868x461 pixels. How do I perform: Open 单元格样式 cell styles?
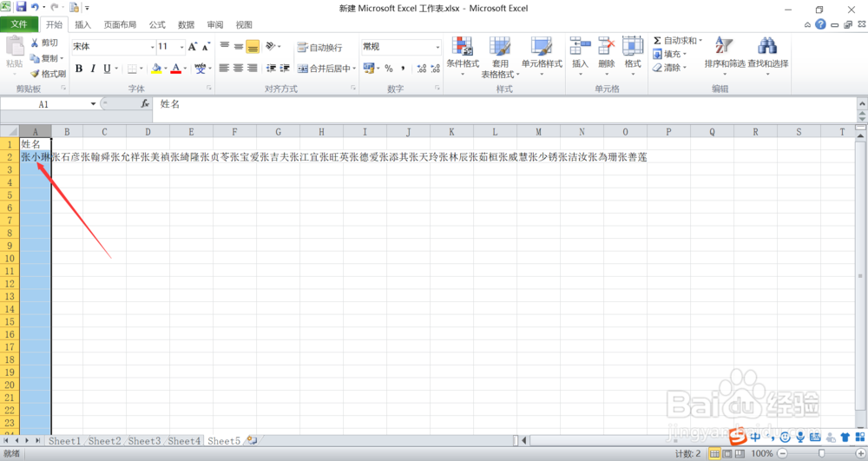tap(542, 57)
